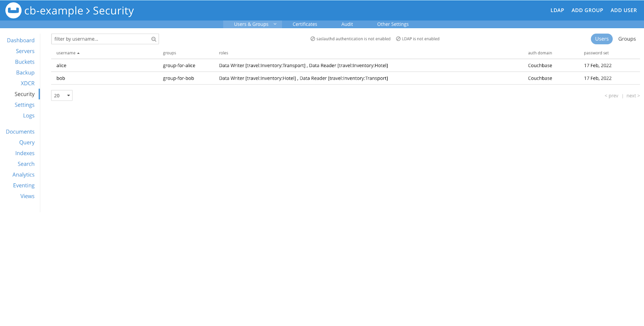Open the XDCR sidebar page
Image resolution: width=644 pixels, height=326 pixels.
27,83
